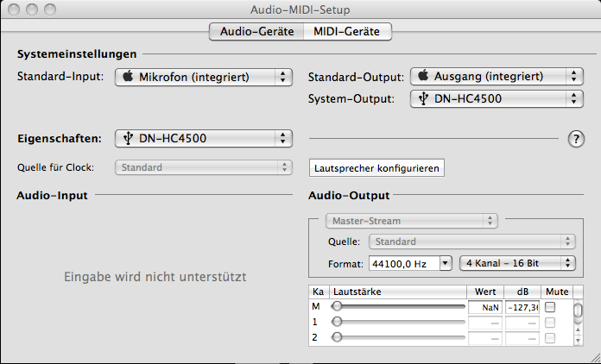Click the red close window button
The height and width of the screenshot is (364, 601).
point(16,10)
